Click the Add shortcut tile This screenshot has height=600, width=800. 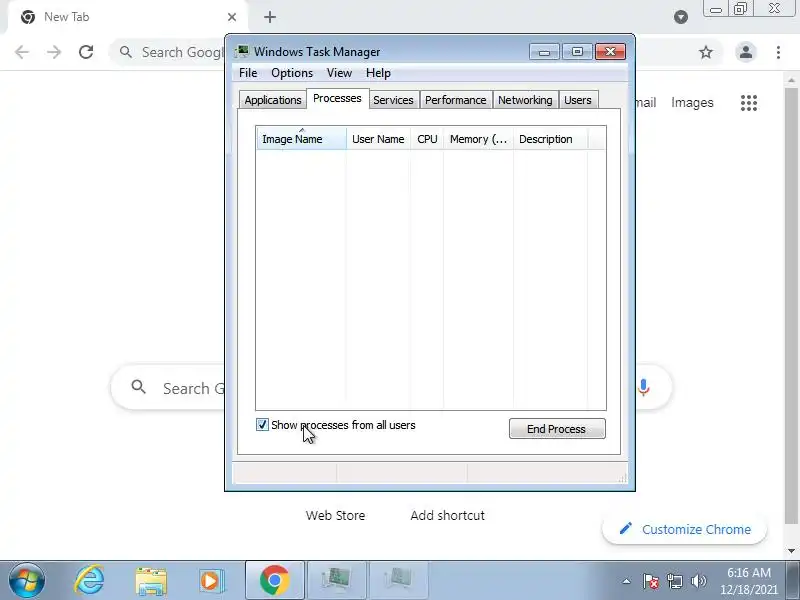[x=447, y=515]
